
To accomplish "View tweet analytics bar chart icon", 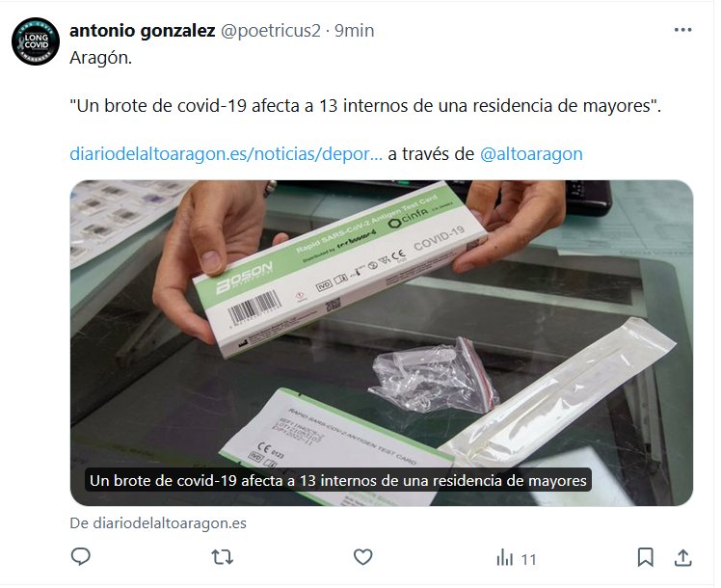I will [504, 558].
